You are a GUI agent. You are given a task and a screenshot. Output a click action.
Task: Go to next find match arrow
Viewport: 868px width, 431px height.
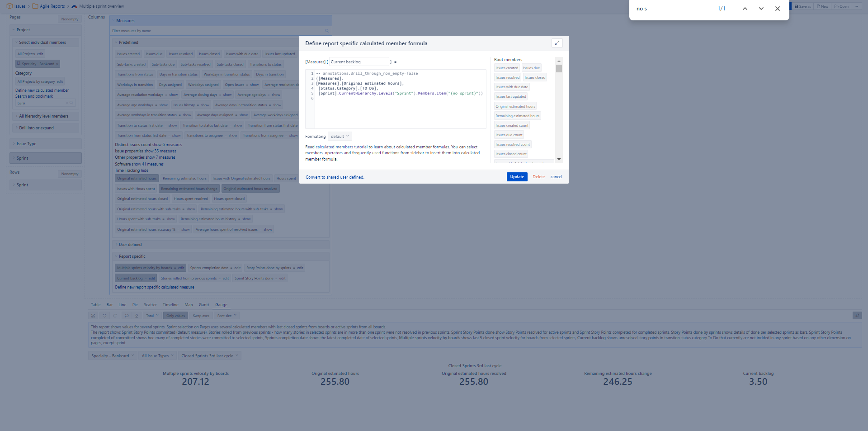coord(761,9)
